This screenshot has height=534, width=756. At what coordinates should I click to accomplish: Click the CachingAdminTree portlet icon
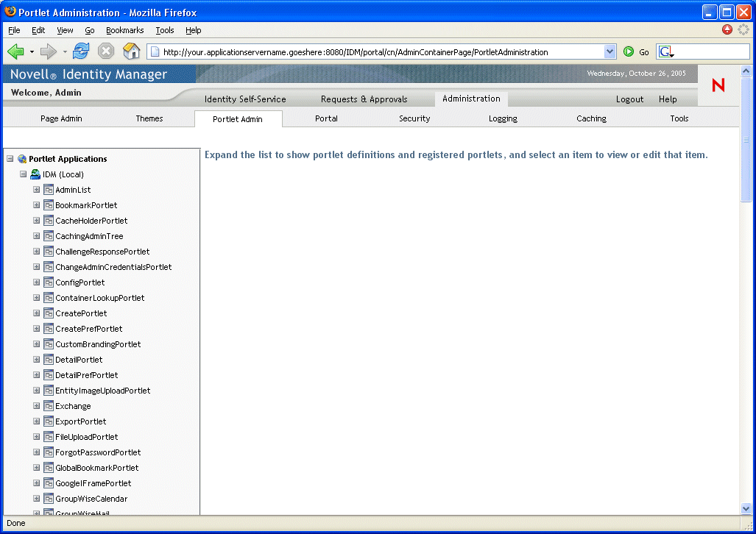(48, 235)
